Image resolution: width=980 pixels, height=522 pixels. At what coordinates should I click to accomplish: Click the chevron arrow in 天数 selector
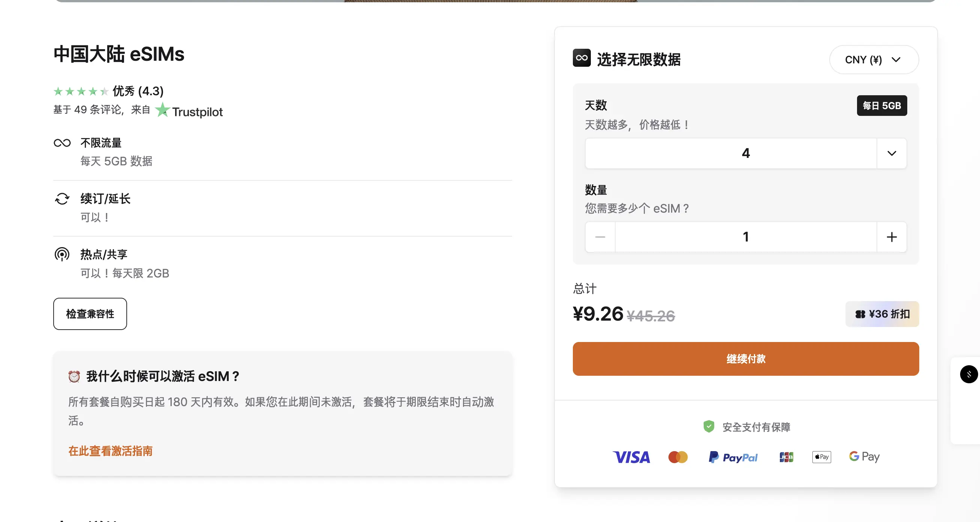[892, 153]
